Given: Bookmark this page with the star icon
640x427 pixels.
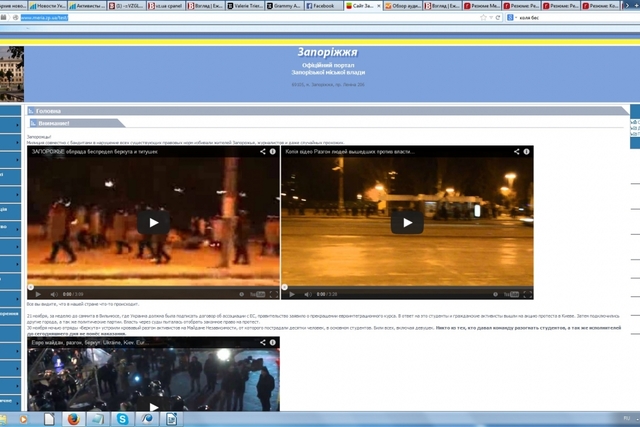Looking at the screenshot, I should [x=483, y=18].
